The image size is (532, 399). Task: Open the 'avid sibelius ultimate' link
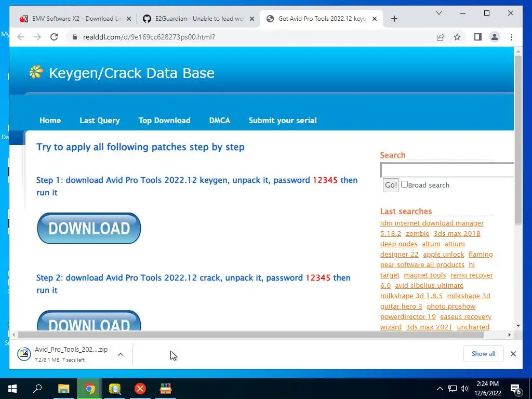coord(429,286)
